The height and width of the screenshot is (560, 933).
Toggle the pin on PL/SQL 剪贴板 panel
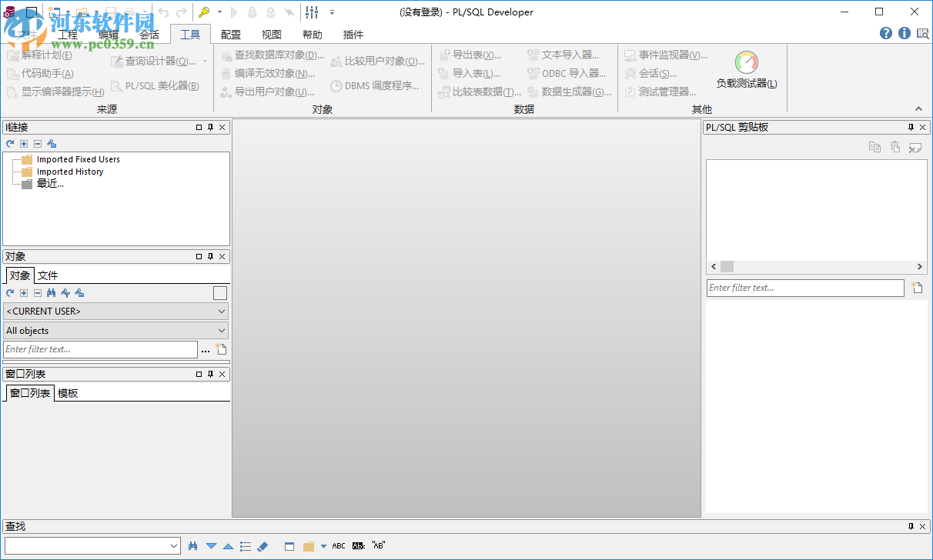click(x=910, y=127)
